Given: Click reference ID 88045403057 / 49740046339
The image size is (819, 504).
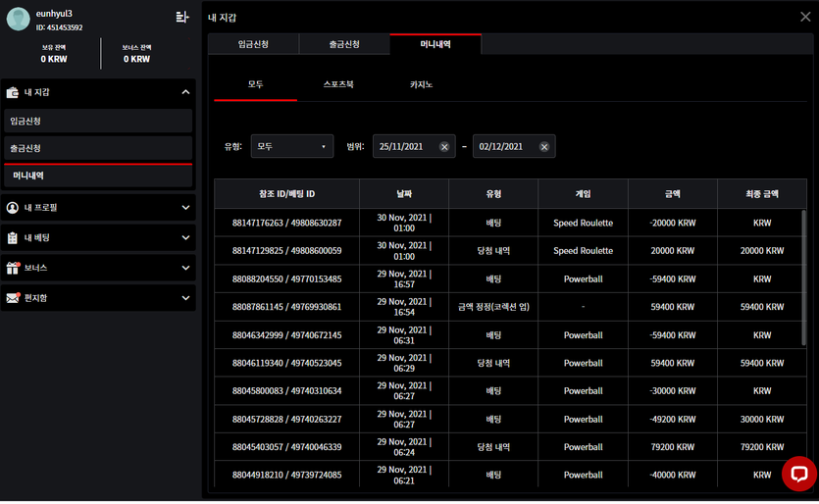Looking at the screenshot, I should 286,447.
